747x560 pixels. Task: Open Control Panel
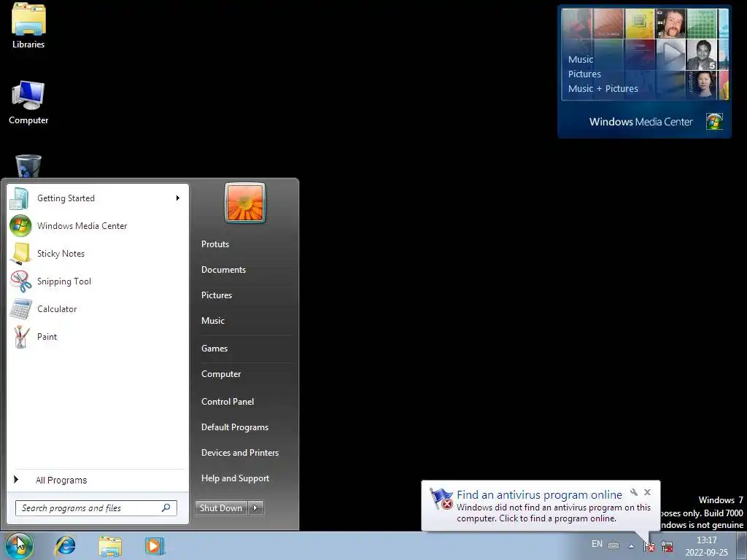228,402
